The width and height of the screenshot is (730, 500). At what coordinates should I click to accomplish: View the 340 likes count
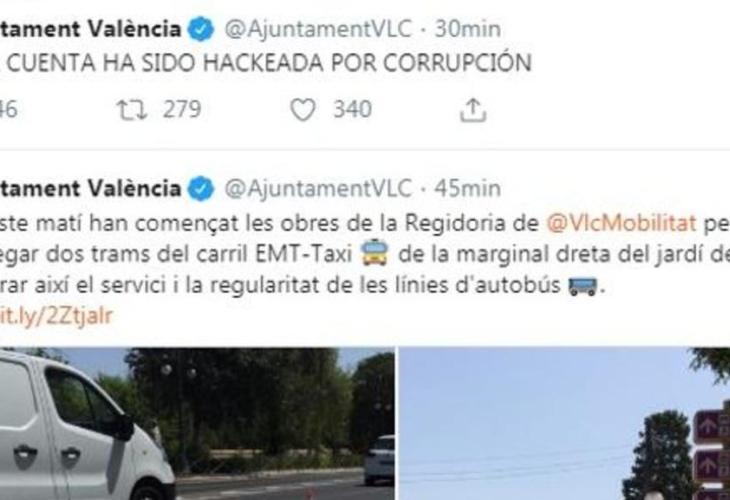pos(352,110)
